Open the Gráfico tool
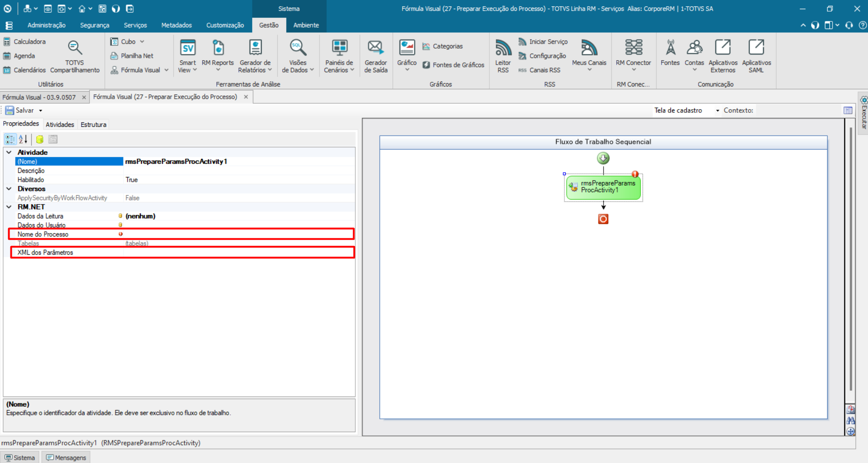This screenshot has height=463, width=868. tap(407, 56)
